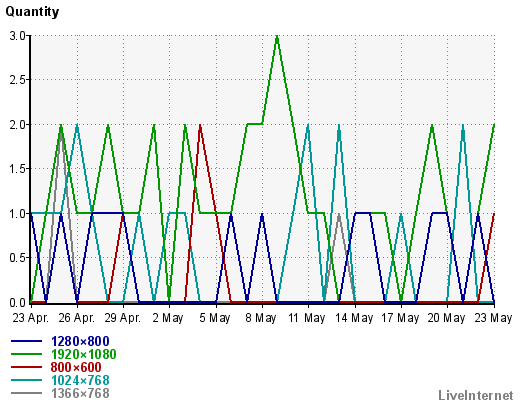This screenshot has width=520, height=405.
Task: Click the green peak at value 3.0
Action: pyautogui.click(x=277, y=37)
